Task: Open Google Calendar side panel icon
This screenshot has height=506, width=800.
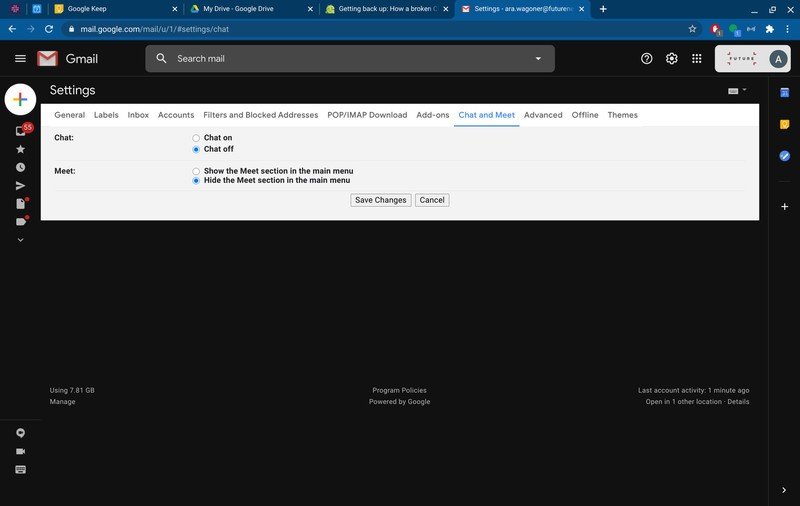Action: (x=785, y=92)
